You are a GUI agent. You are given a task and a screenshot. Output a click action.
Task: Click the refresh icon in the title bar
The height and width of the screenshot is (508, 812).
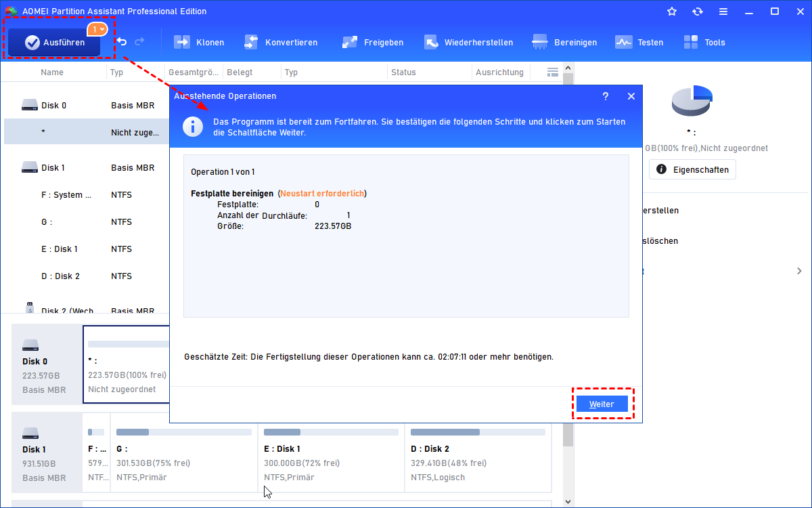(x=698, y=12)
